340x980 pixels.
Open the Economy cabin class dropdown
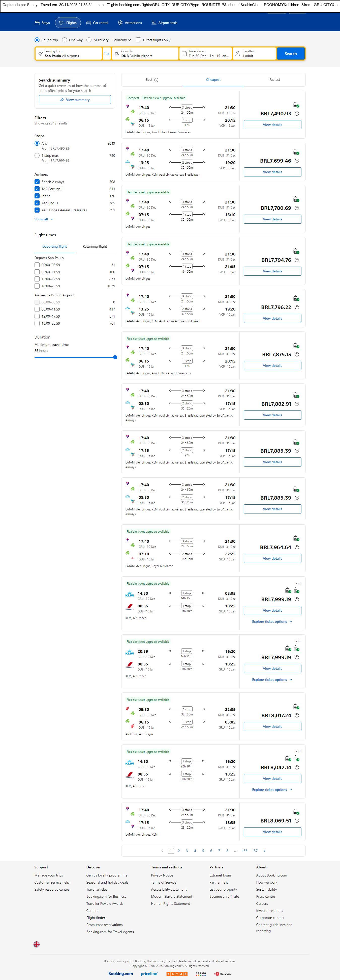pos(121,40)
